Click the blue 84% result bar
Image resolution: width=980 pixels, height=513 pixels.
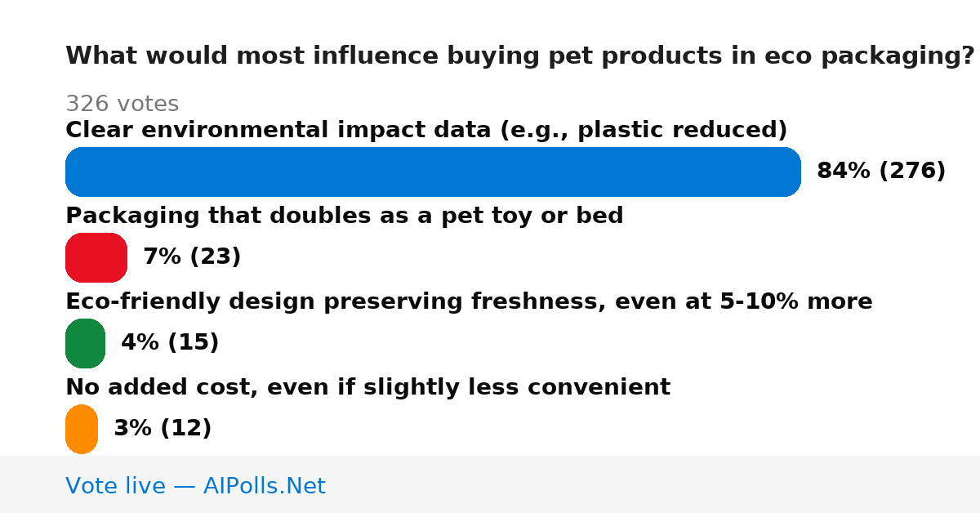point(433,172)
